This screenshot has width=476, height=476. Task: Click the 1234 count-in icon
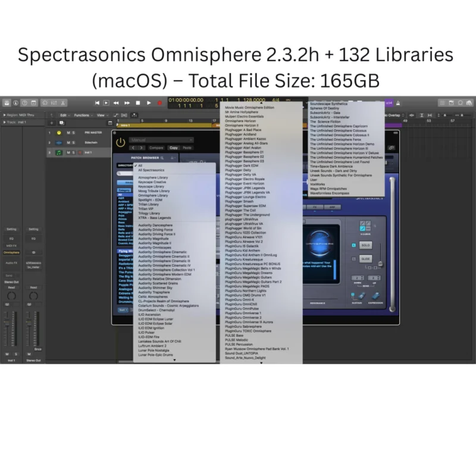(x=387, y=103)
